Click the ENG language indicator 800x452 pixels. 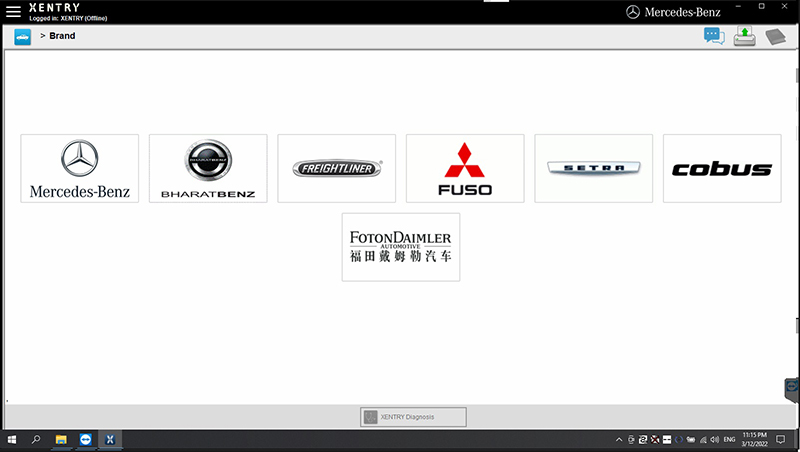pos(730,439)
